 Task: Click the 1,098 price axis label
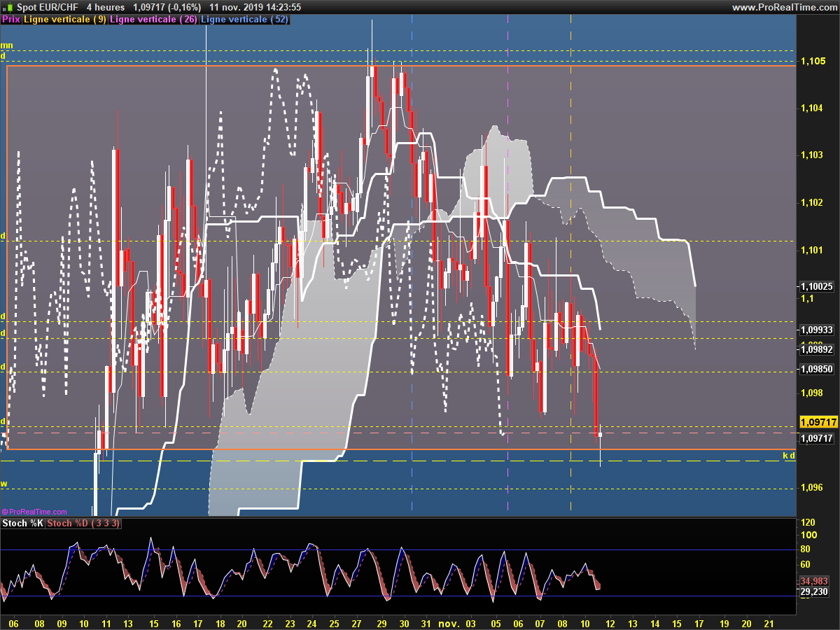[x=813, y=393]
